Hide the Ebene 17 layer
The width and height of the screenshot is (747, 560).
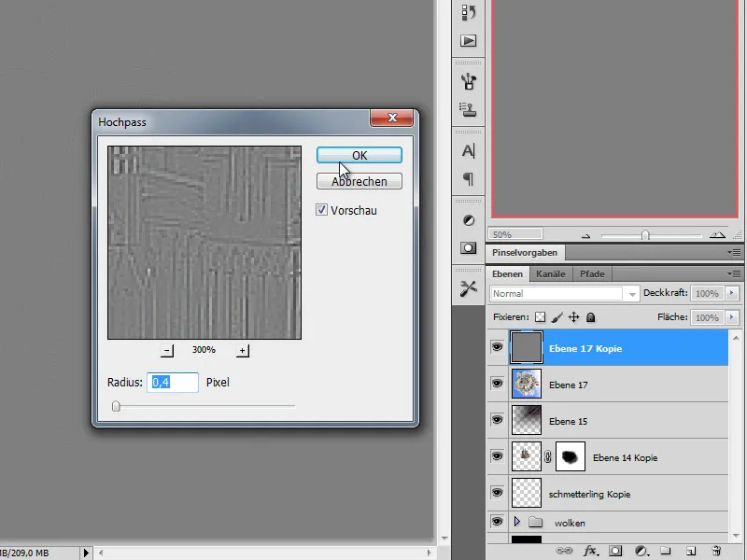[x=497, y=384]
